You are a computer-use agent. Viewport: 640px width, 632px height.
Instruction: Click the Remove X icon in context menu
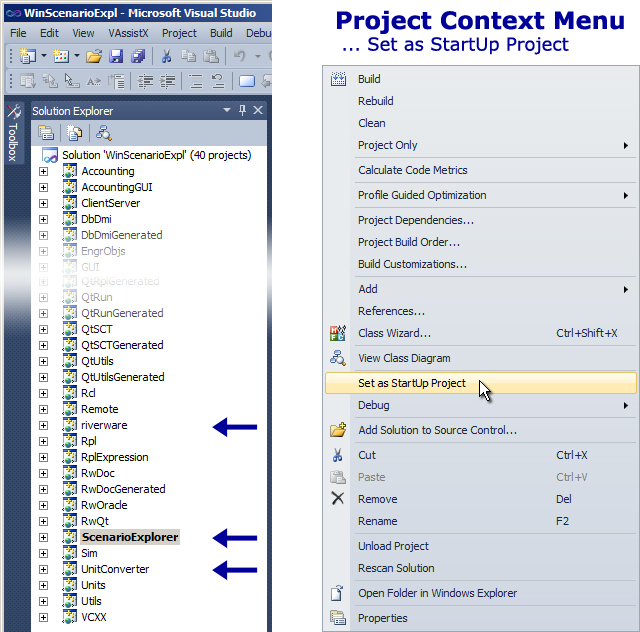point(338,498)
